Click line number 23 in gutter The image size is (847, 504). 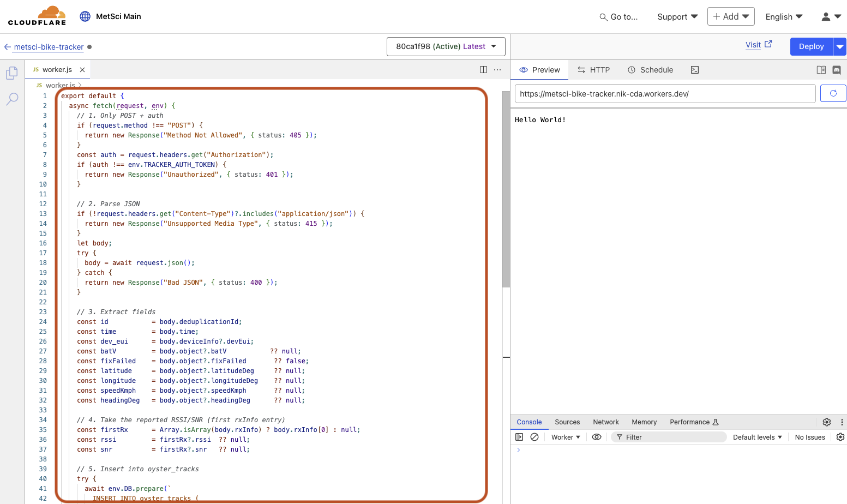coord(43,312)
